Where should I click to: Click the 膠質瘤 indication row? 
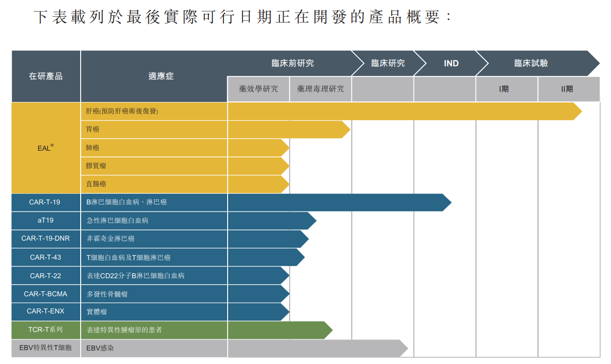[154, 166]
